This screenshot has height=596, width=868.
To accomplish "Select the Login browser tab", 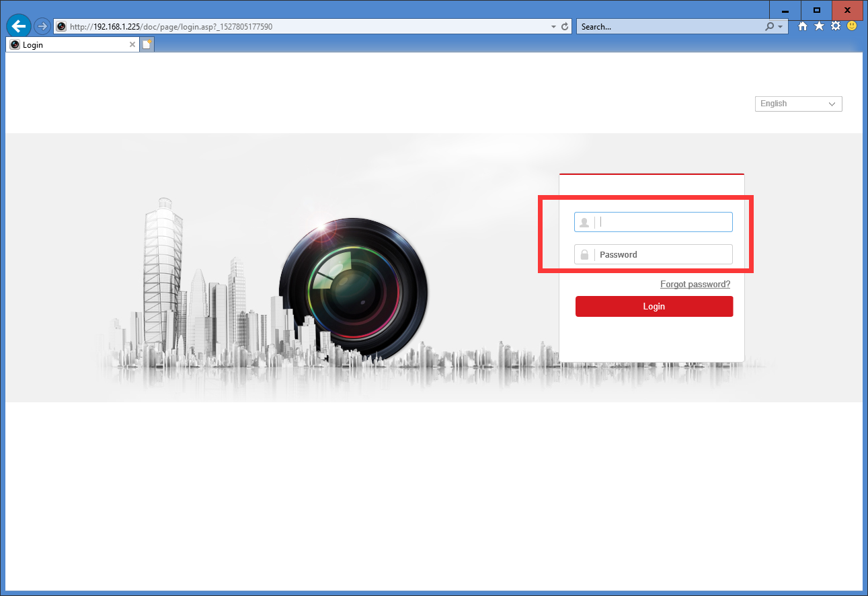I will pyautogui.click(x=67, y=45).
